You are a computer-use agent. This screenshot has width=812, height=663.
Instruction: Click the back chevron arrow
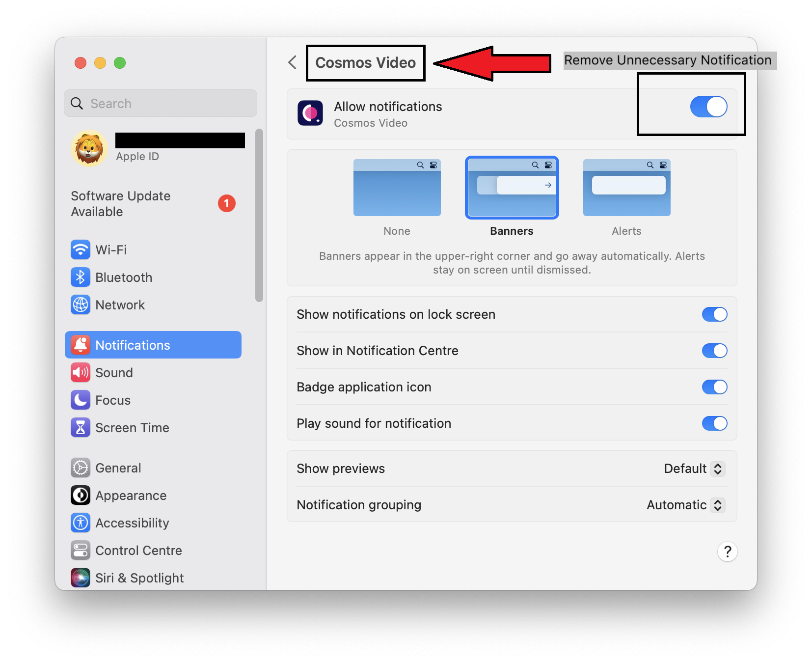(x=293, y=62)
